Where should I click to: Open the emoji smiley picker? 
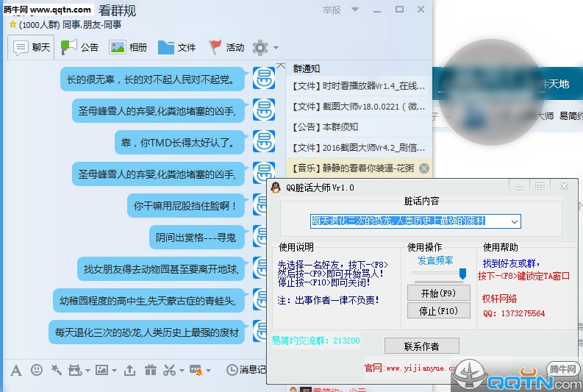coord(37,370)
